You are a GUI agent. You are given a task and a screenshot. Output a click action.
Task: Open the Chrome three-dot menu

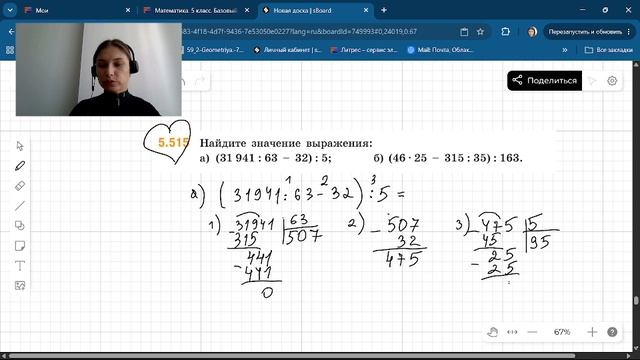(629, 31)
